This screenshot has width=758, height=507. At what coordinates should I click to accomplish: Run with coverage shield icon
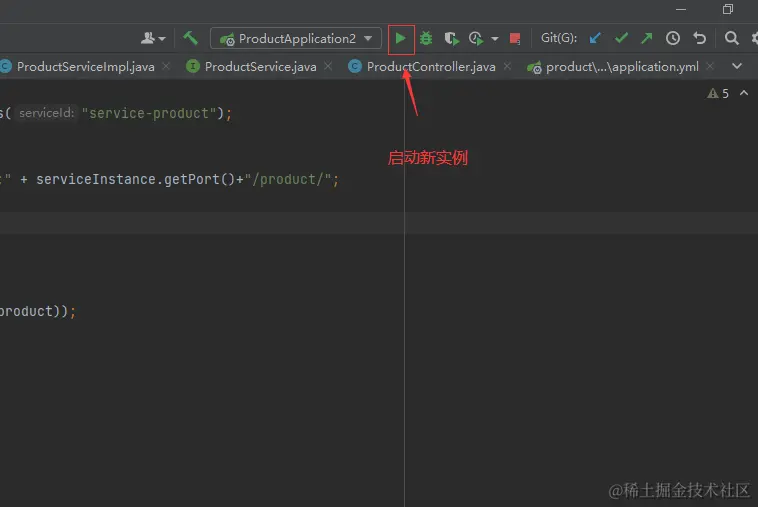pyautogui.click(x=452, y=39)
